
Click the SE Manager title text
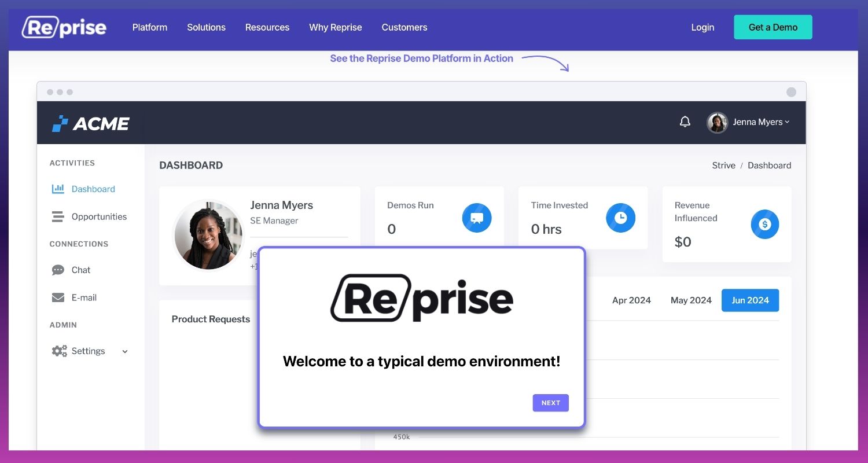pos(274,221)
